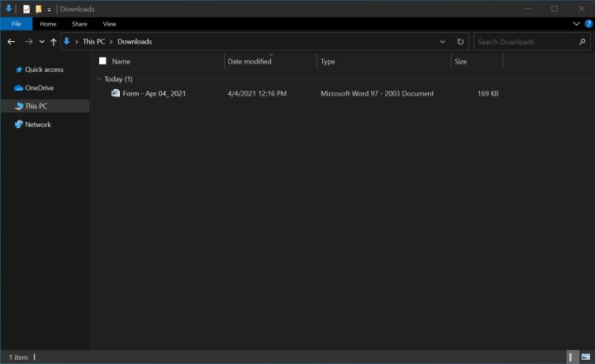The width and height of the screenshot is (595, 364).
Task: Refresh the Downloads folder view
Action: tap(460, 41)
